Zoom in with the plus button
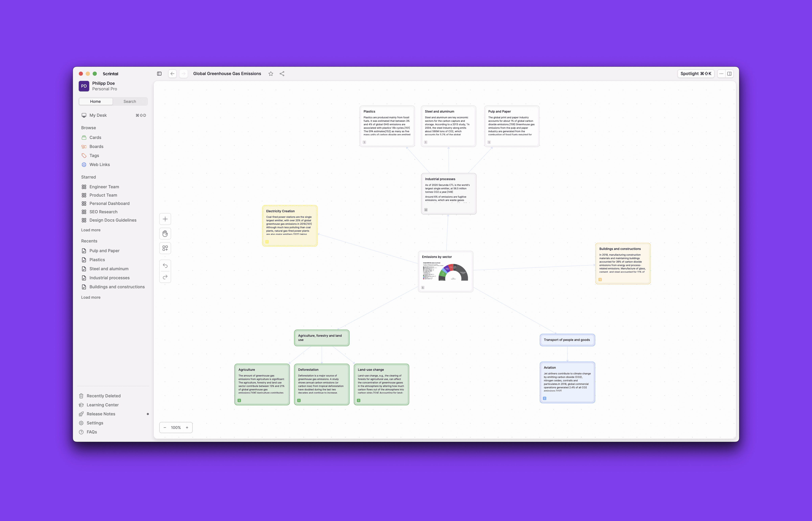The image size is (812, 521). click(x=187, y=428)
